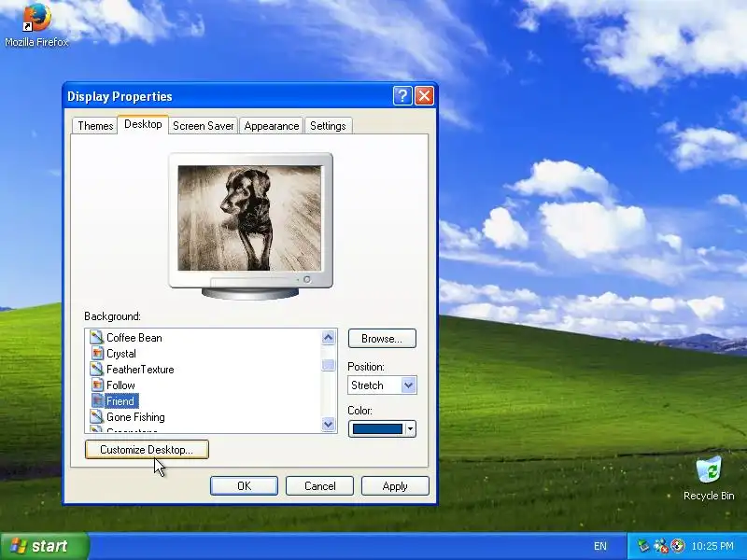Select the Desktop tab
The width and height of the screenshot is (747, 560).
click(143, 124)
